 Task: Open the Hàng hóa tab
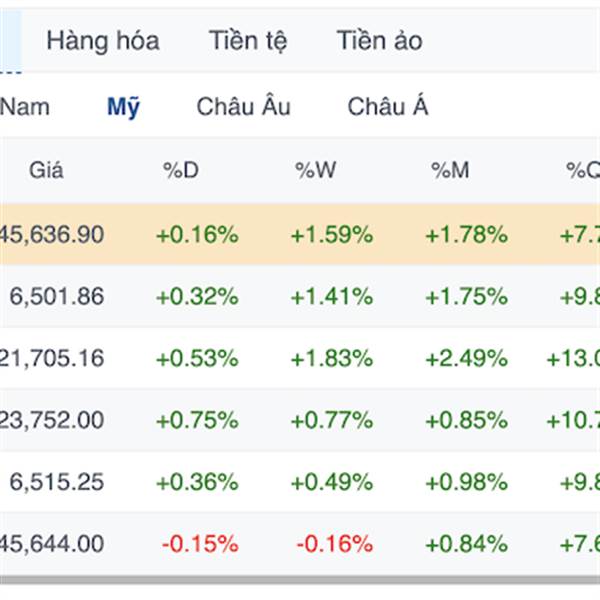103,41
